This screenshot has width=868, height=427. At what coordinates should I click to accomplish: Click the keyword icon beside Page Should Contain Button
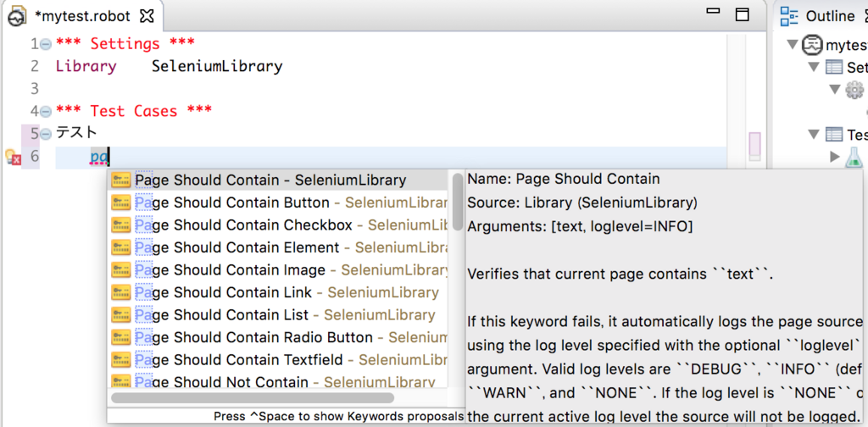120,202
